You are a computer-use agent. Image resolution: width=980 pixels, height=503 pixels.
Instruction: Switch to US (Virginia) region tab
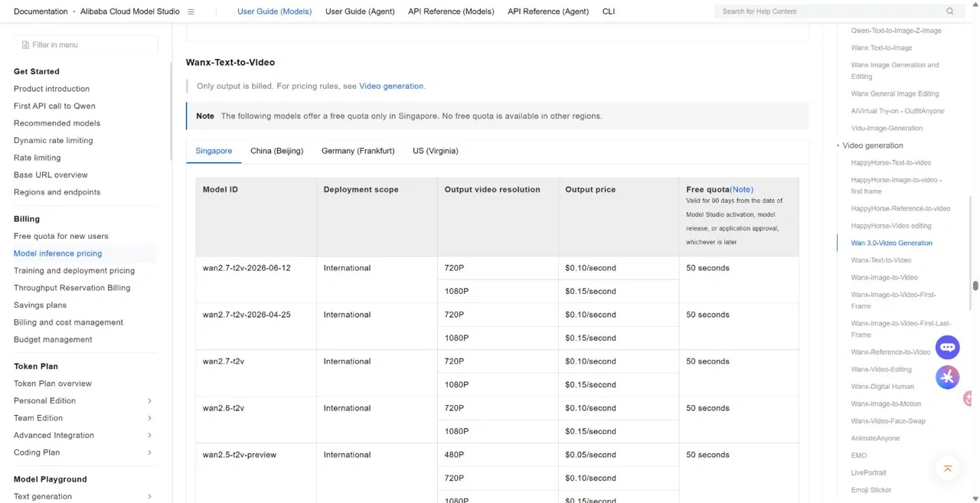coord(435,151)
